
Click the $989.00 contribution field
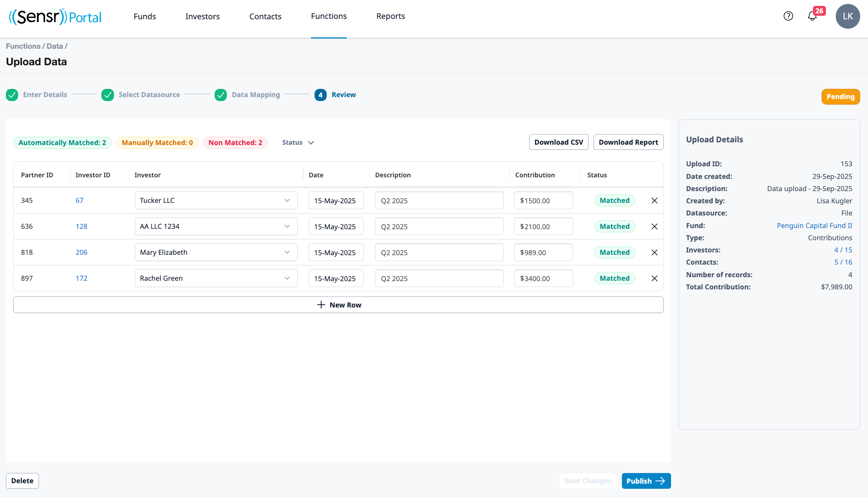click(x=543, y=252)
